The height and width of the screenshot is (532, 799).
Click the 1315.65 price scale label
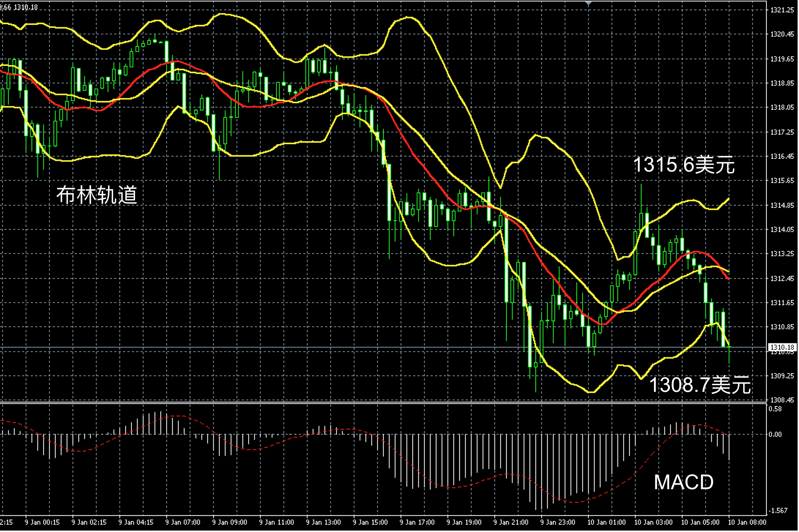782,180
